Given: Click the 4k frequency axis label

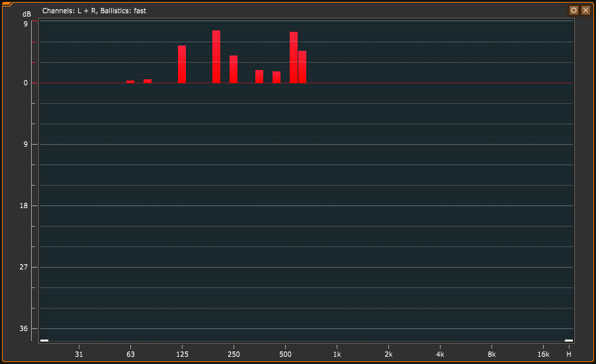Looking at the screenshot, I should [440, 354].
